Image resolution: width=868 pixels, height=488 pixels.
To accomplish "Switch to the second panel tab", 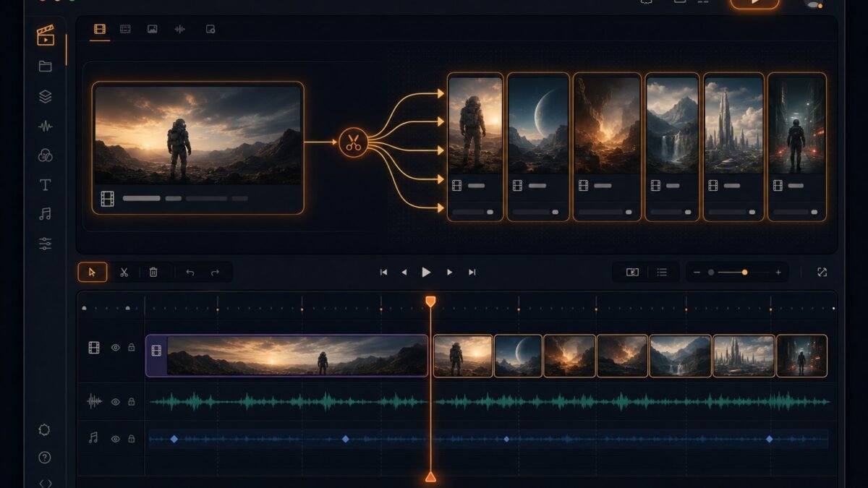I will point(125,29).
